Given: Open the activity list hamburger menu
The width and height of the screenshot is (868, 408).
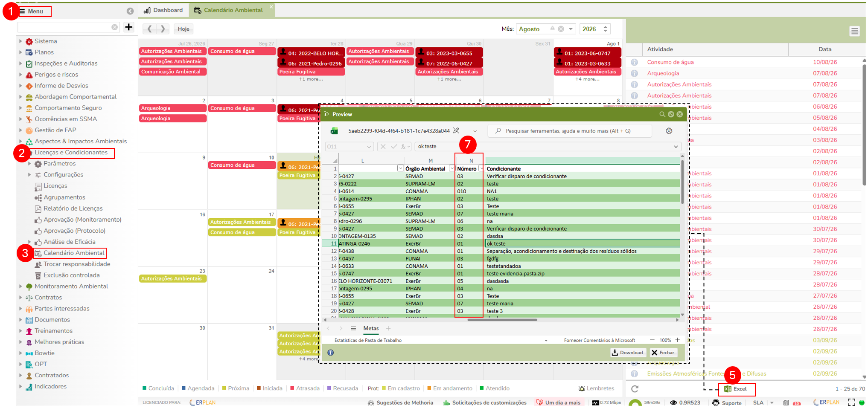Looking at the screenshot, I should pos(854,31).
